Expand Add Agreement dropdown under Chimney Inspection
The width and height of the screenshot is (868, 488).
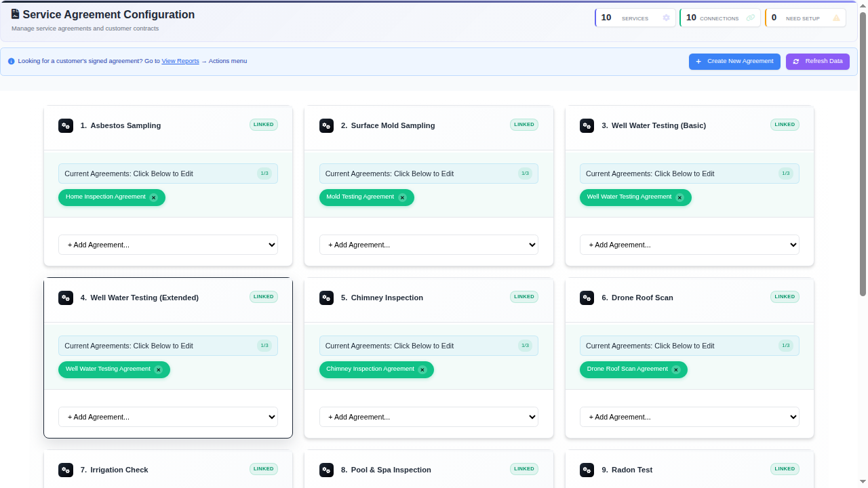coord(429,417)
